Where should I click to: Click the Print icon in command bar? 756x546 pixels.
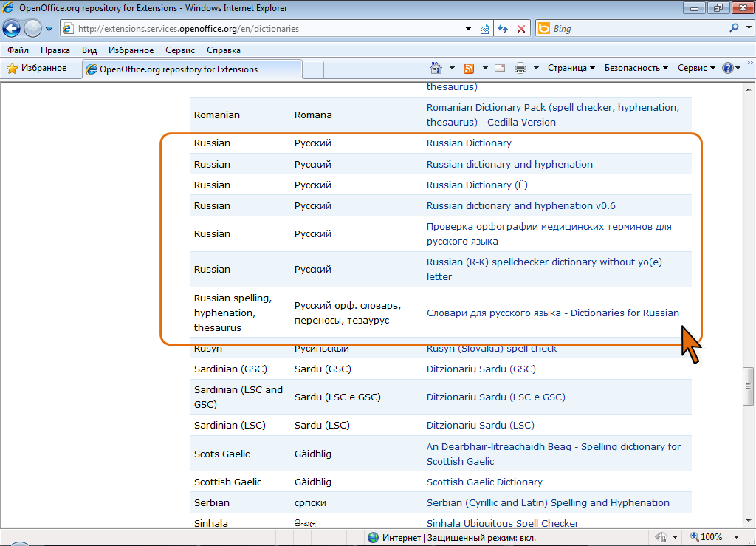pos(520,68)
